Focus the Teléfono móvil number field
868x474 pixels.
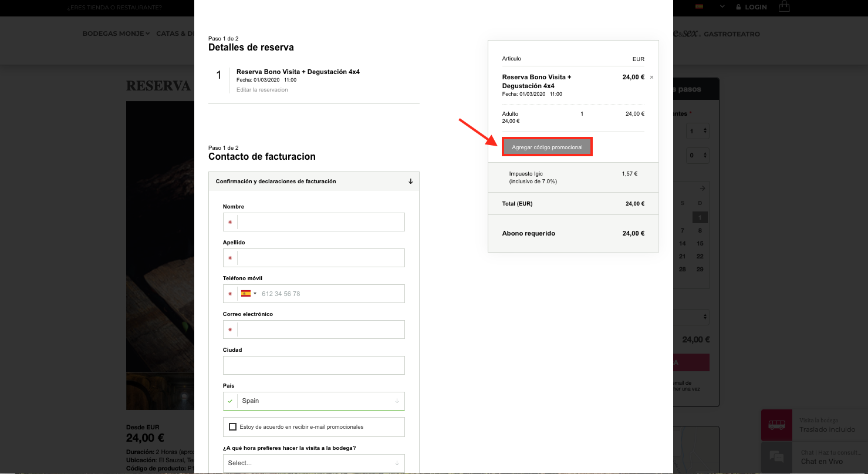[332, 294]
